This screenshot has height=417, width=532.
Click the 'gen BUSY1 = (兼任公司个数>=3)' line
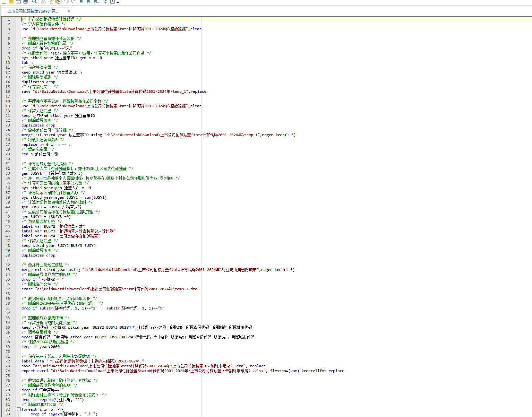[x=52, y=173]
